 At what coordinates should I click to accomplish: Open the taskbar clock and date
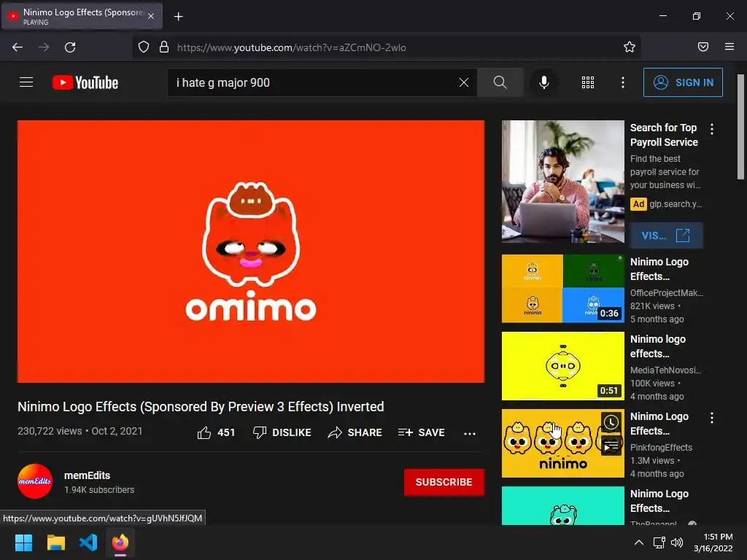713,542
